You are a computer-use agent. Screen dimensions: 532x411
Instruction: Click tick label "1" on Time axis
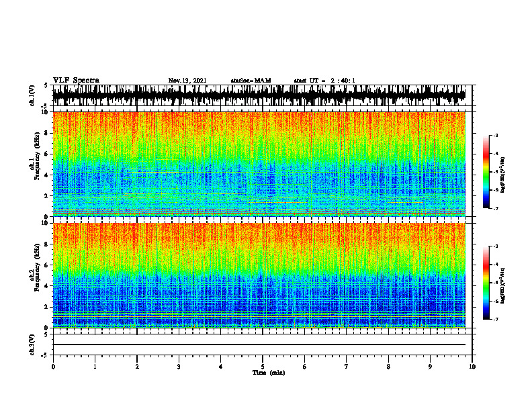coord(95,367)
